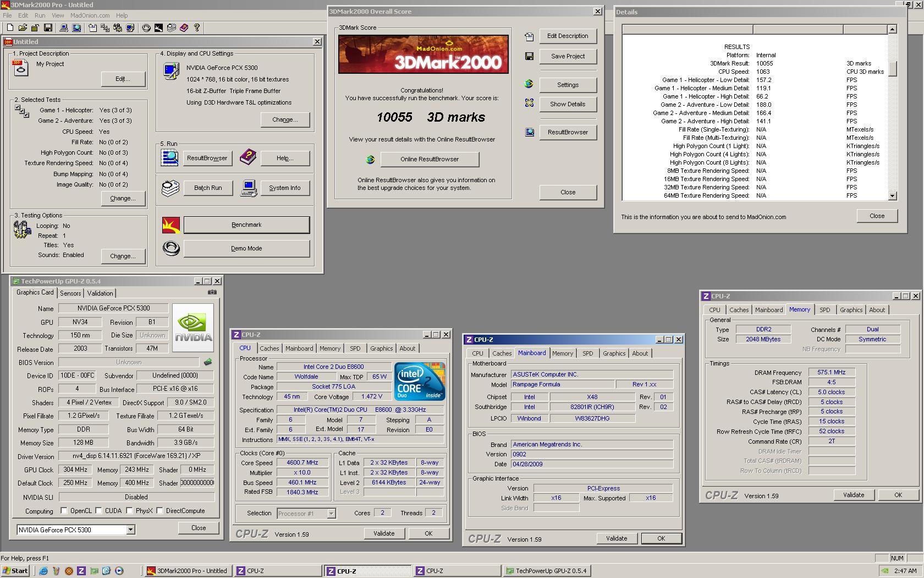Viewport: 924px width, 578px height.
Task: Click the Demo Mode button
Action: point(246,248)
